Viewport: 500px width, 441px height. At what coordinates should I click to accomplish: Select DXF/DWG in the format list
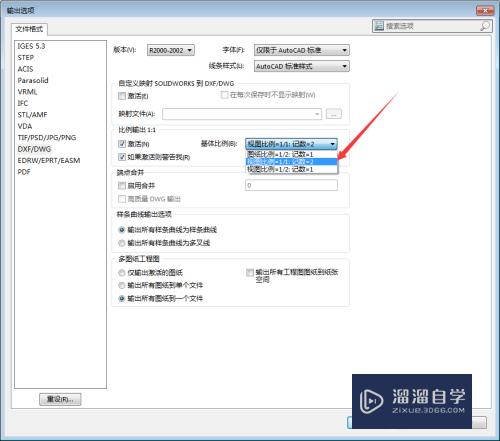[x=34, y=149]
